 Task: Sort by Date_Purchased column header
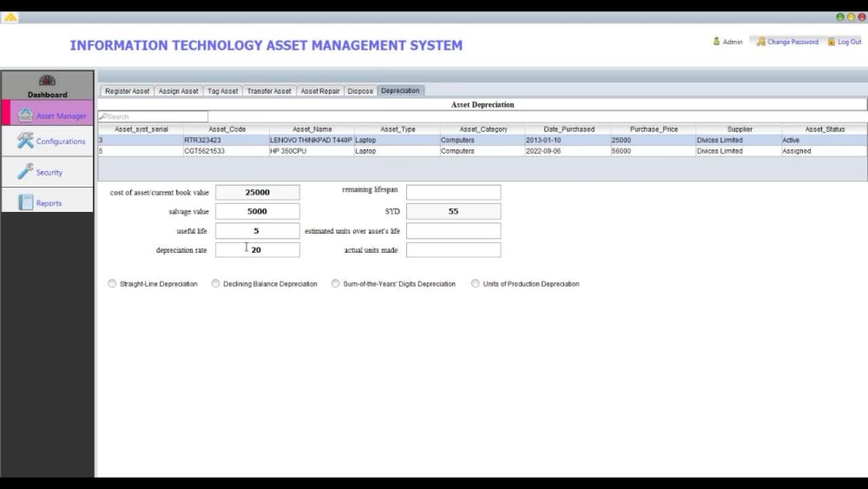[x=569, y=129]
